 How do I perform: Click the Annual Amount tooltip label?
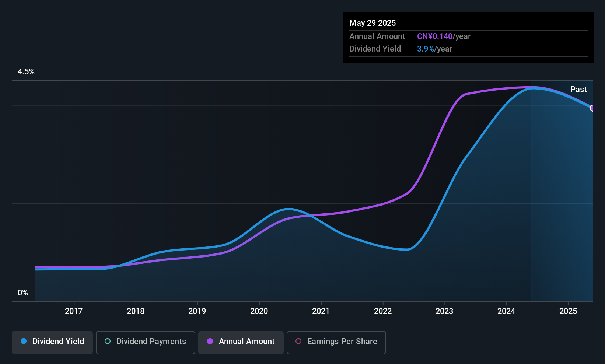pos(377,36)
